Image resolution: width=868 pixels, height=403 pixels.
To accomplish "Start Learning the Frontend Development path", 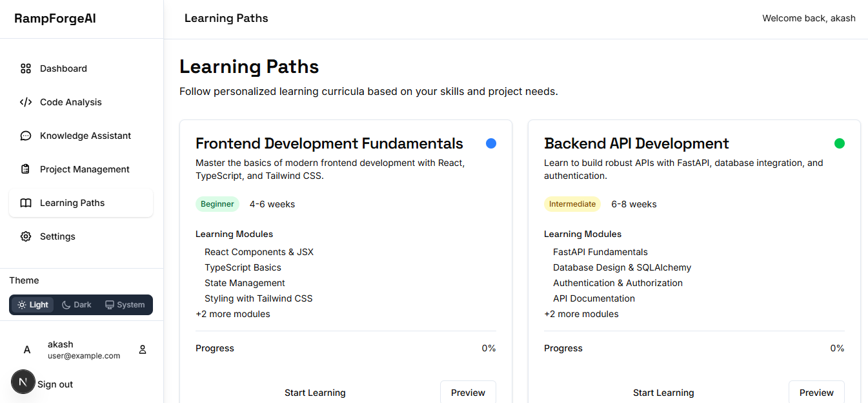I will [315, 393].
